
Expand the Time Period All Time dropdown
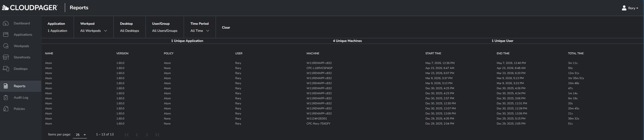tap(200, 31)
